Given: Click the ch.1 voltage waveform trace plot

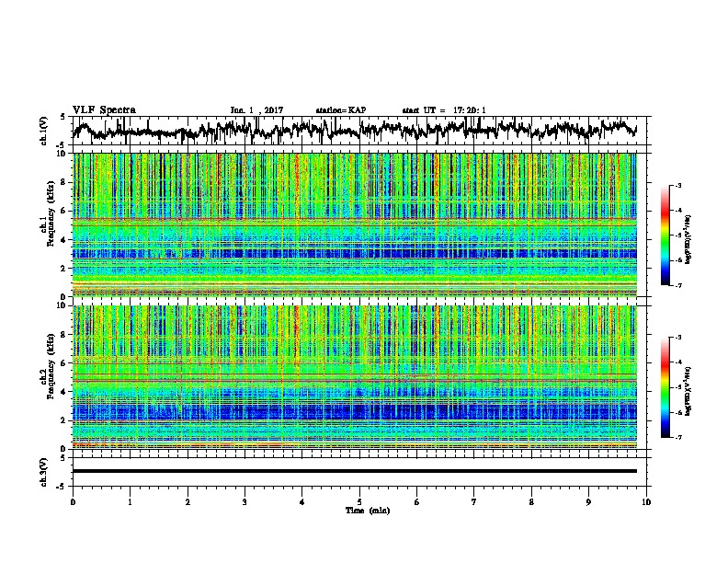Looking at the screenshot, I should coord(355,131).
